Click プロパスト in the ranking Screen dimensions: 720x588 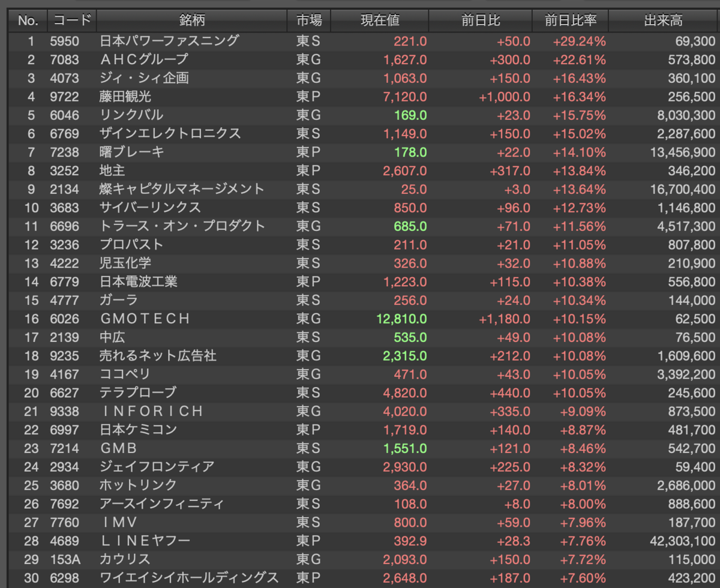tap(131, 245)
